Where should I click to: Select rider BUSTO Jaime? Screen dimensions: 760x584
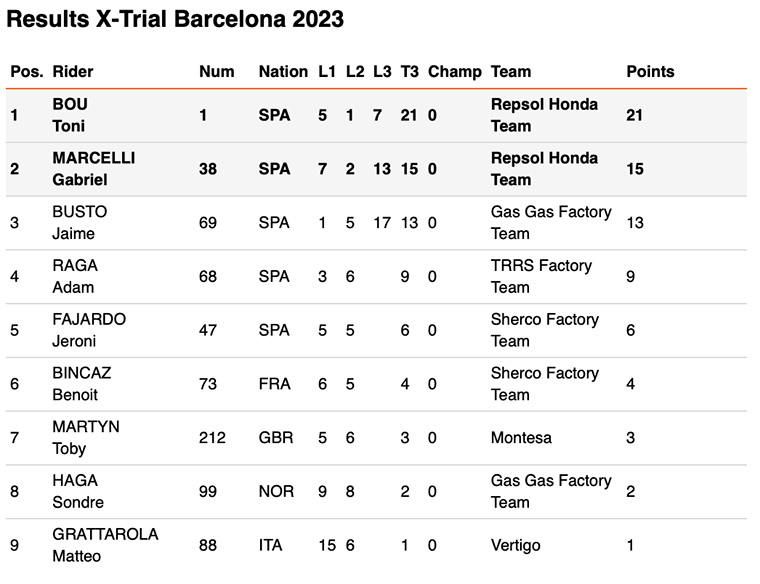[79, 223]
